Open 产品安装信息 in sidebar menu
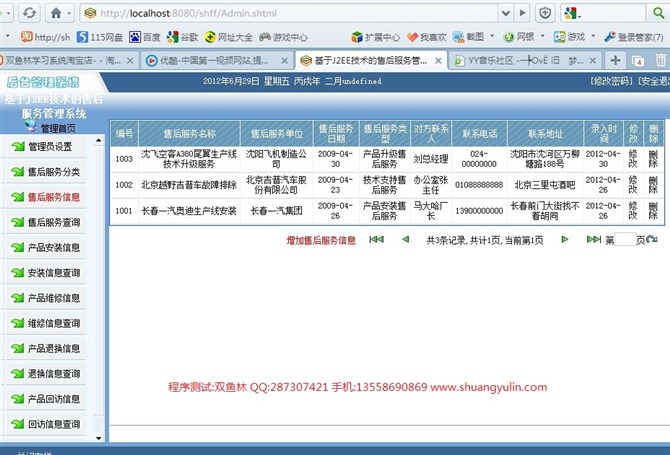 [54, 248]
